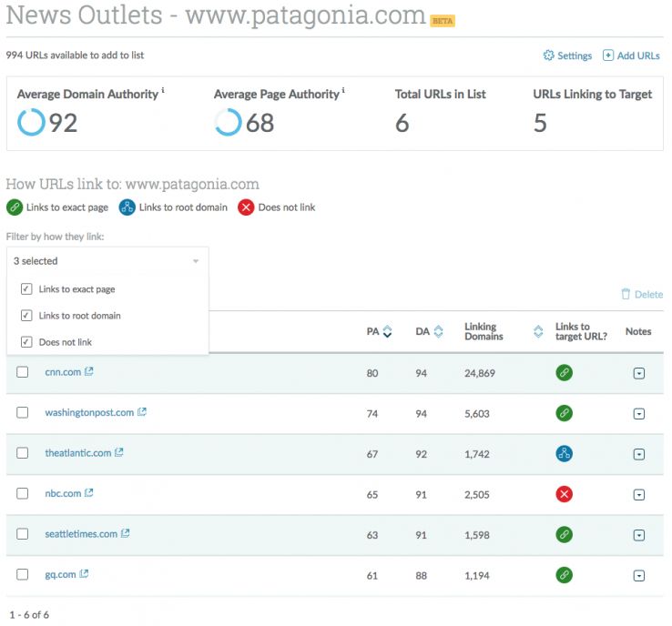Uncheck the Does not link filter
The height and width of the screenshot is (626, 672).
click(x=26, y=342)
